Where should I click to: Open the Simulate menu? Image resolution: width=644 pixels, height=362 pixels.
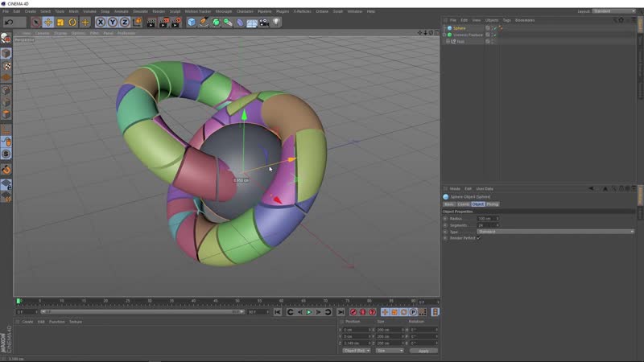pos(140,11)
